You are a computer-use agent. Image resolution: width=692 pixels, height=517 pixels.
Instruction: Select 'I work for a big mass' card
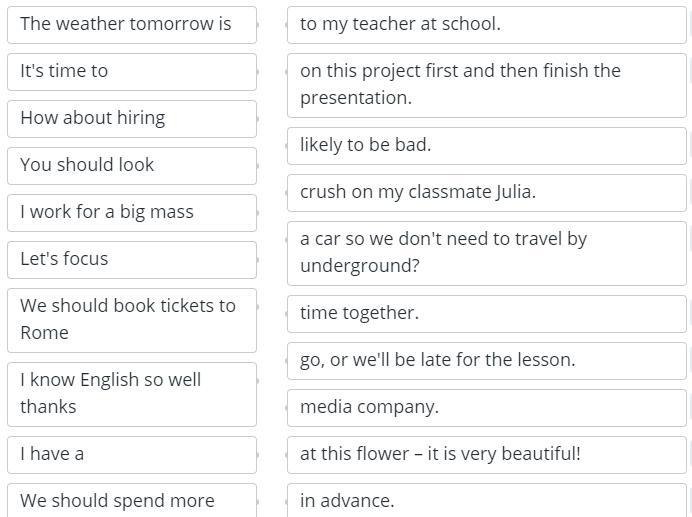(131, 212)
